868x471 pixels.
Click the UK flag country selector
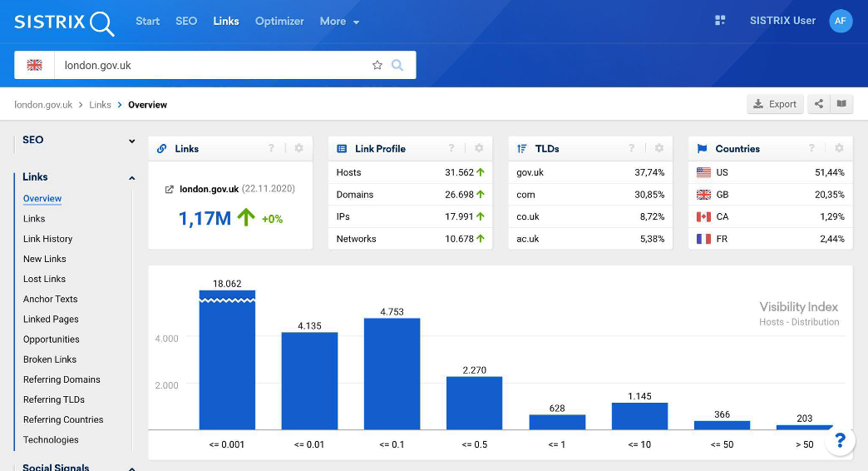(x=34, y=65)
